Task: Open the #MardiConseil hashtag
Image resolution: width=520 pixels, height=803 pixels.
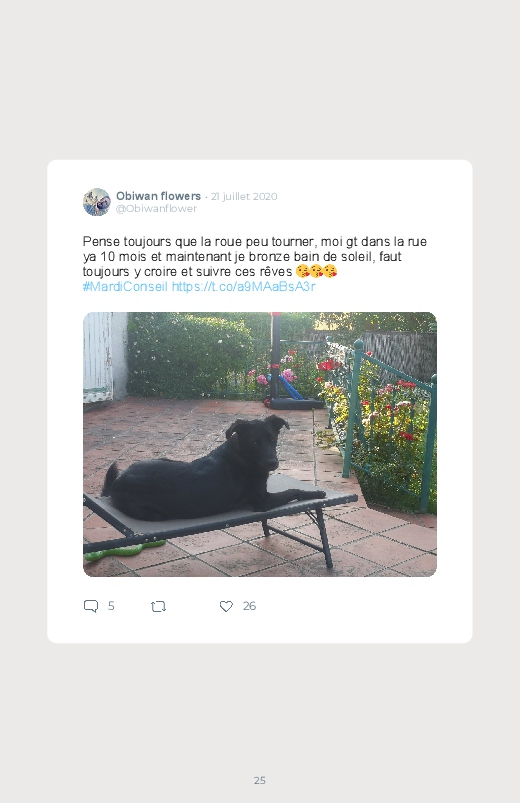Action: 125,286
